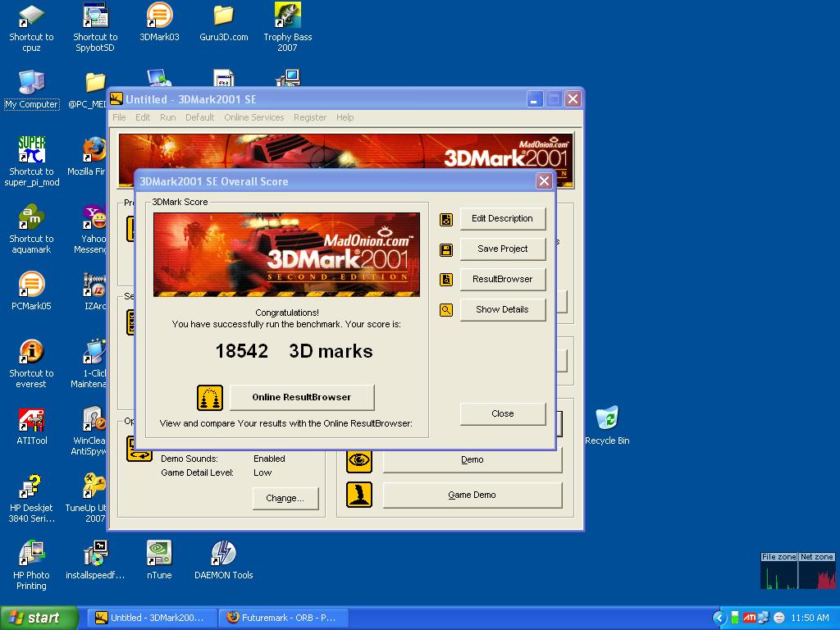Image resolution: width=840 pixels, height=630 pixels.
Task: Open the nTune desktop icon
Action: click(159, 560)
